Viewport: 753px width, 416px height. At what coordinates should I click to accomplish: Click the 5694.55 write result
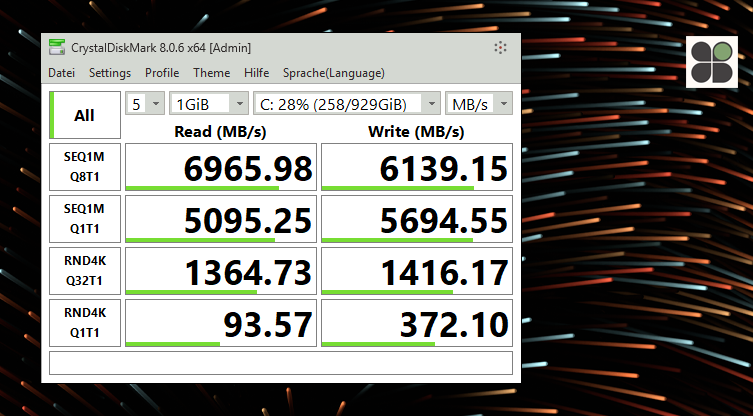point(417,219)
